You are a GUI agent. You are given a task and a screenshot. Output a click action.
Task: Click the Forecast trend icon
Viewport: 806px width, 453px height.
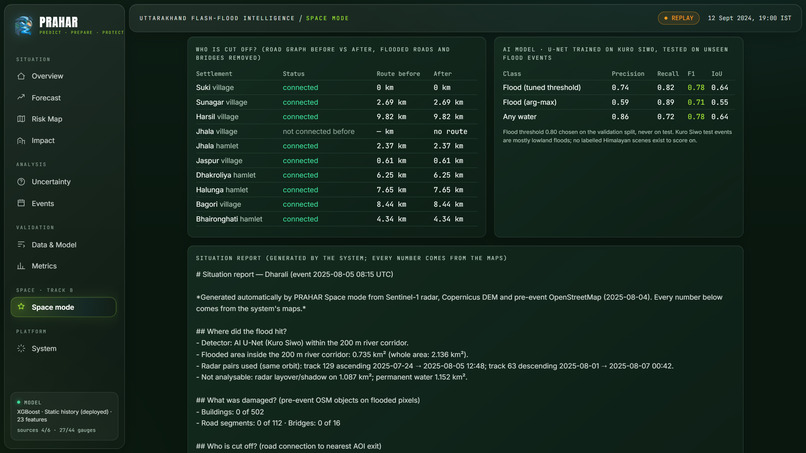(x=21, y=97)
